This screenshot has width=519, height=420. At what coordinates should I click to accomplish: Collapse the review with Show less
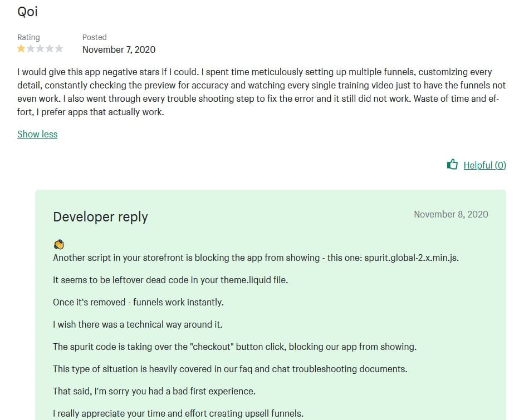(x=37, y=134)
